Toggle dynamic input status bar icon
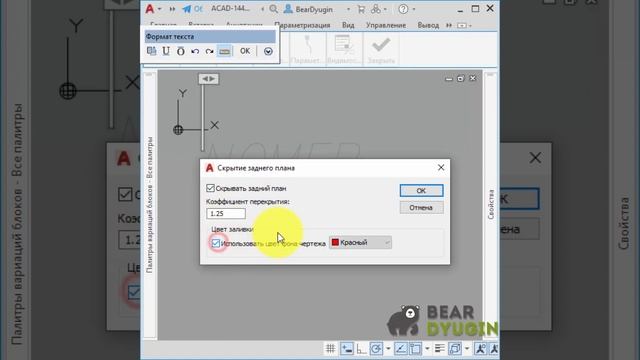Screen dimensions: 640x360 tap(347, 349)
